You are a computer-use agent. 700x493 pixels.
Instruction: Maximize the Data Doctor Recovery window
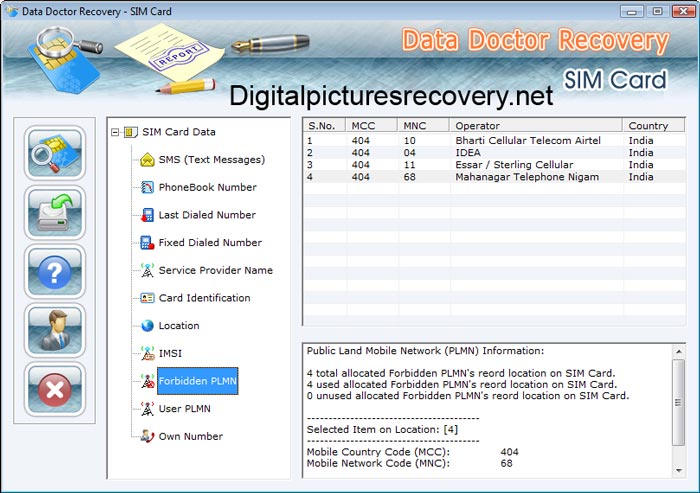coord(658,11)
